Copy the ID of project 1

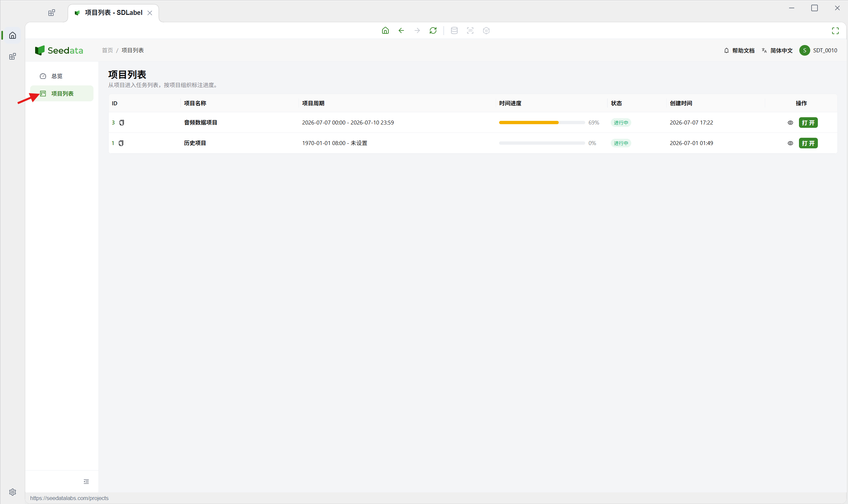121,143
